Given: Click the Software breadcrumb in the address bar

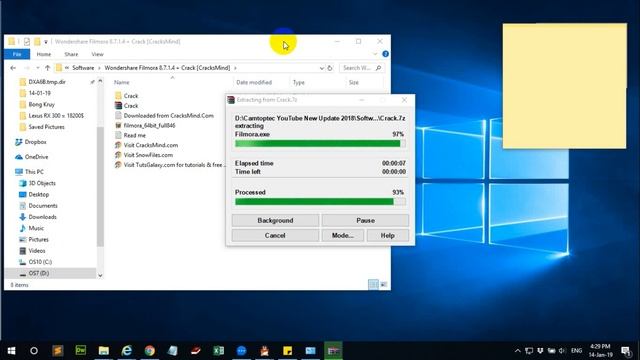Looking at the screenshot, I should (83, 68).
